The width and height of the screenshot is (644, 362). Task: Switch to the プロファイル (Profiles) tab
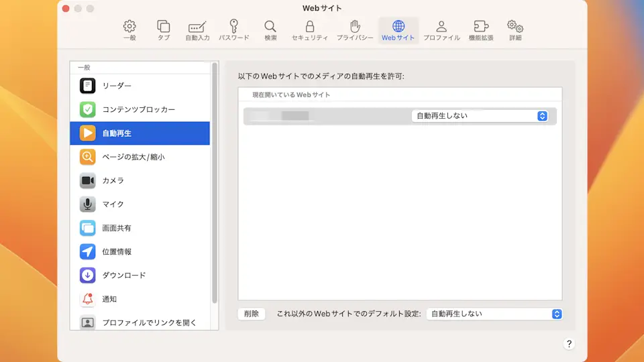point(441,30)
